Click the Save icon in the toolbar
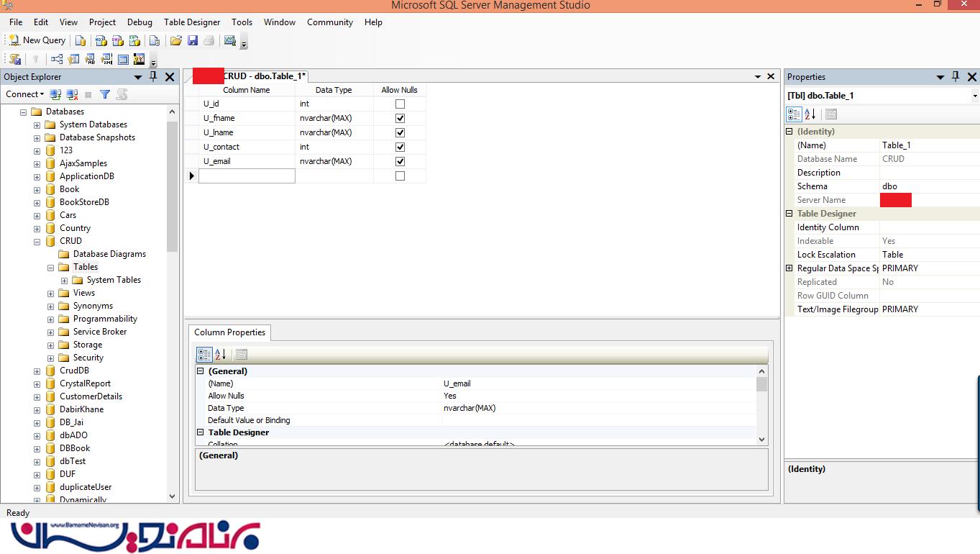The height and width of the screenshot is (554, 980). [x=193, y=41]
